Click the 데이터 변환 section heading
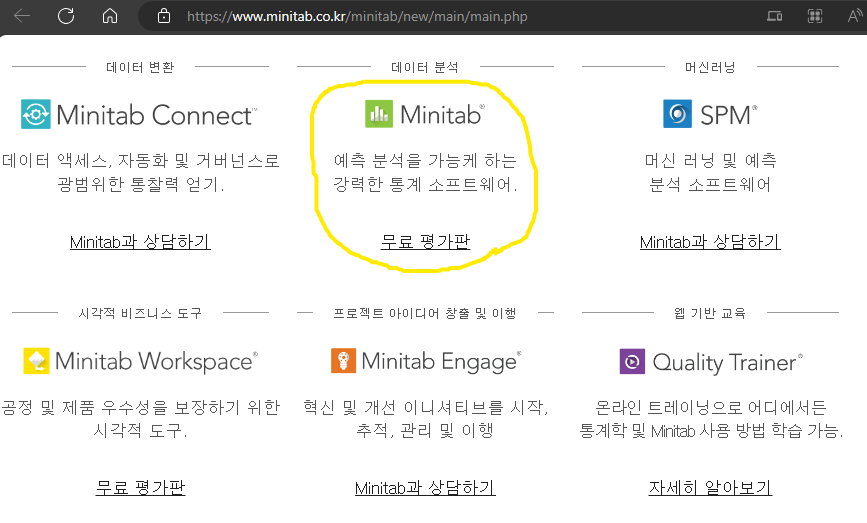 click(140, 67)
